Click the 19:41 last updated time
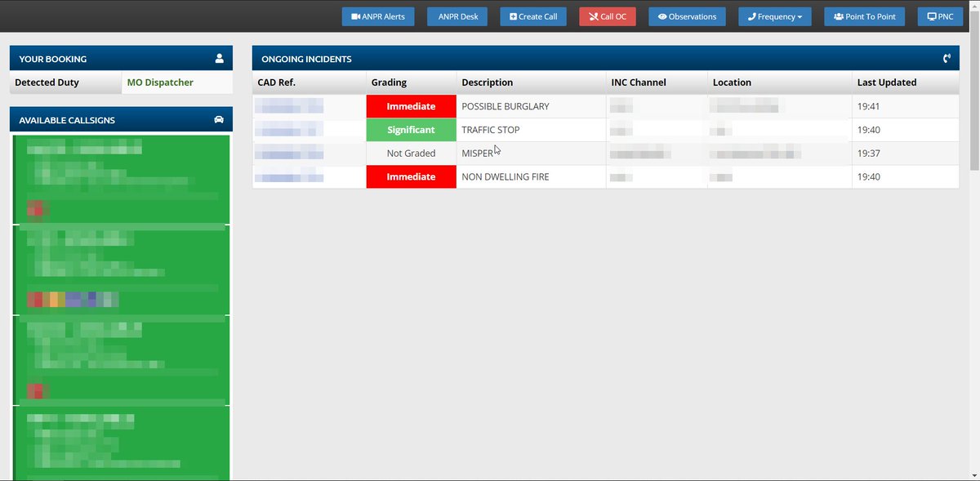Image resolution: width=980 pixels, height=481 pixels. point(869,106)
